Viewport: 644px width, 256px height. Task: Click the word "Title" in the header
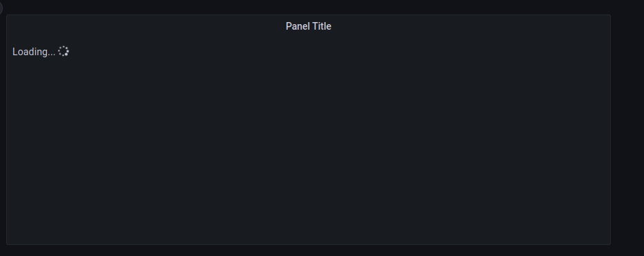321,26
